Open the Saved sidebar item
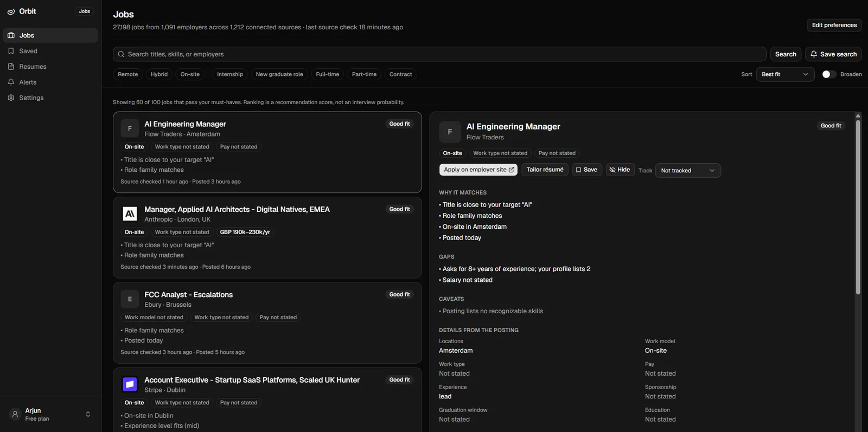This screenshot has width=868, height=432. point(50,51)
